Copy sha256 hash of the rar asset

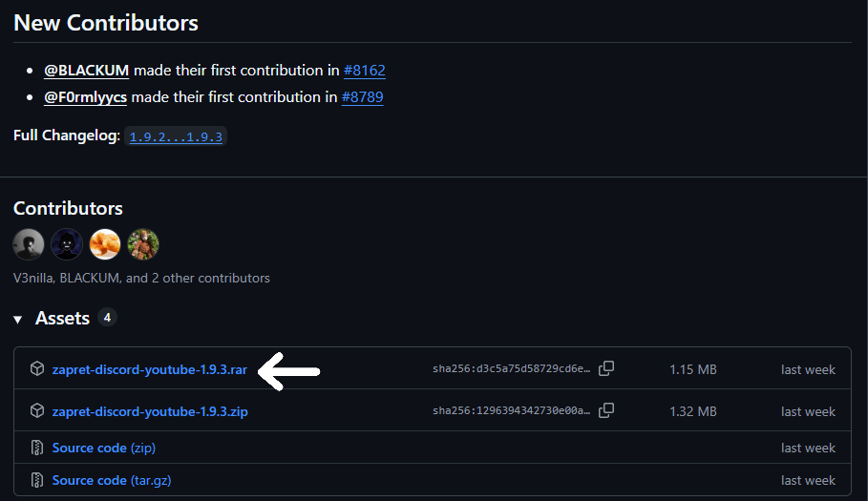point(606,368)
